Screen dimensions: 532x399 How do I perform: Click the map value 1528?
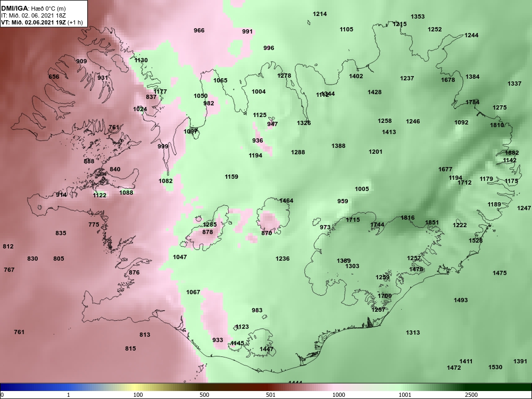click(x=475, y=240)
